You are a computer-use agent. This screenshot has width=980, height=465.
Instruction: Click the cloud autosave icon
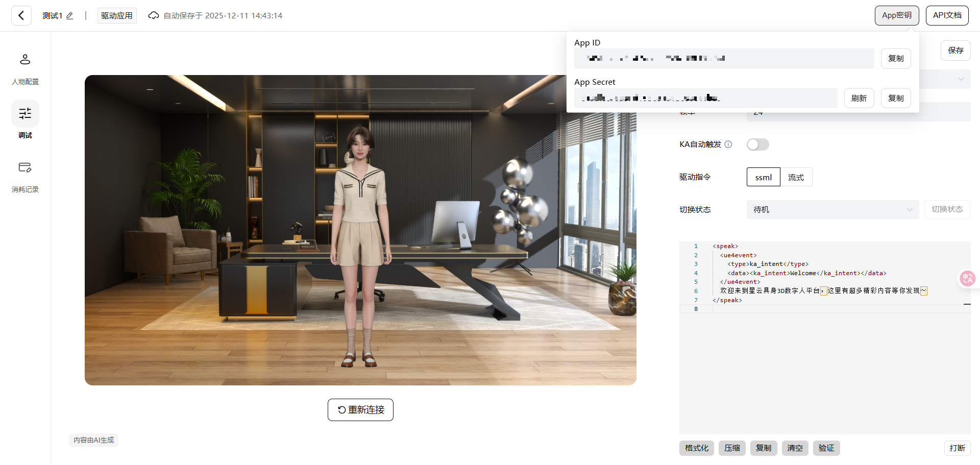tap(154, 16)
